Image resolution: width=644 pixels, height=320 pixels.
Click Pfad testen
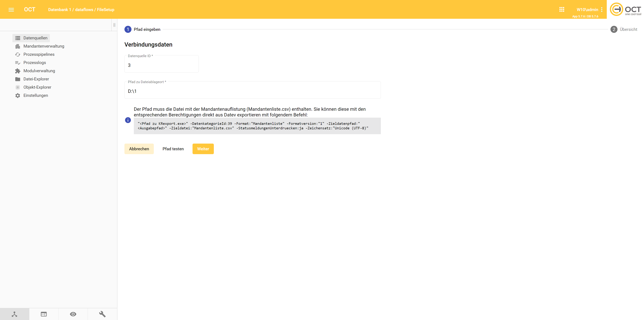pyautogui.click(x=173, y=149)
